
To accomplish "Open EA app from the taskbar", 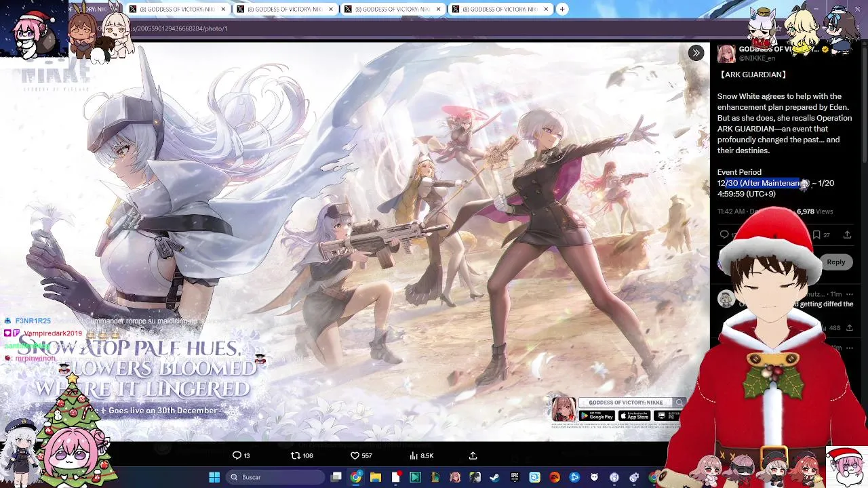I will (x=555, y=477).
